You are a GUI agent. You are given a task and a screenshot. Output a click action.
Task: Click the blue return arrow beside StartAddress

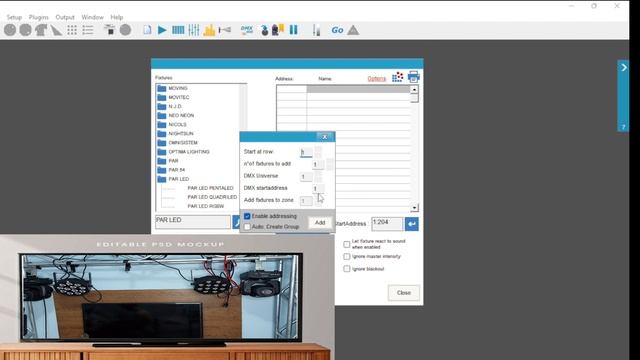[x=411, y=224]
